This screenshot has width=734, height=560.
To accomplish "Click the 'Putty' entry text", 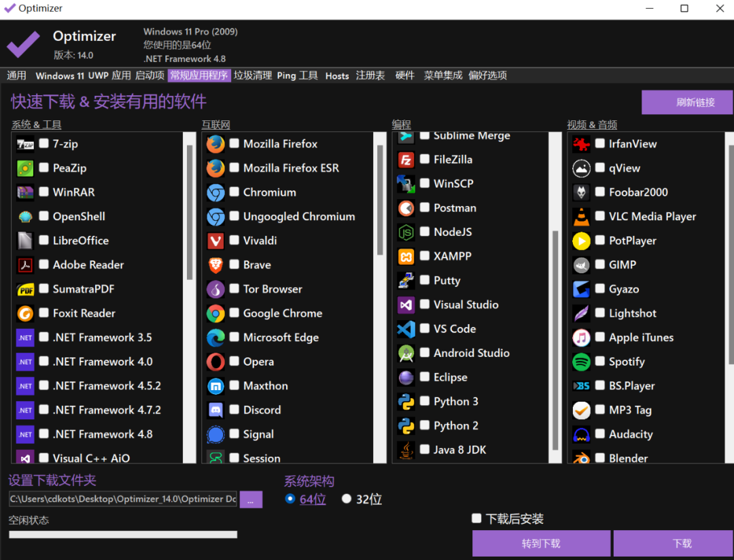I will [x=447, y=281].
